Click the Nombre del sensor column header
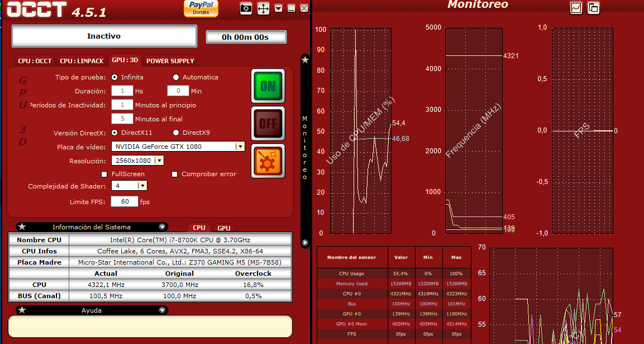Screen dimensions: 644x344 point(351,258)
